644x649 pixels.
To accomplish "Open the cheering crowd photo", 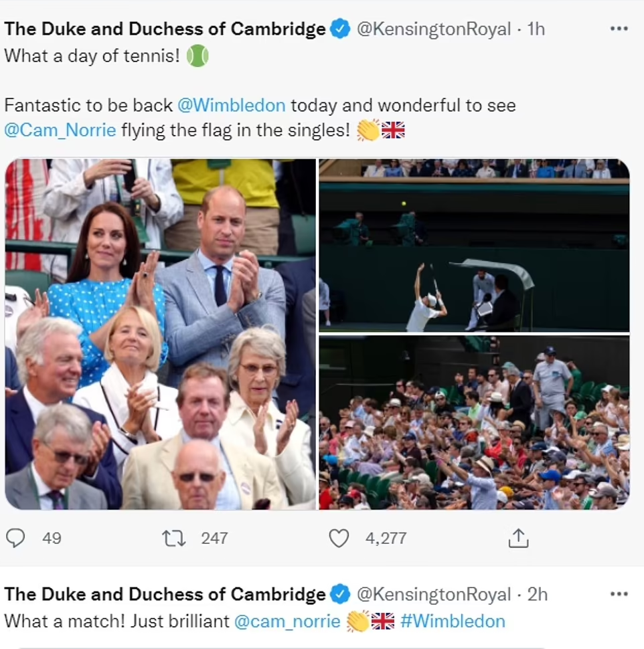I will (x=474, y=423).
